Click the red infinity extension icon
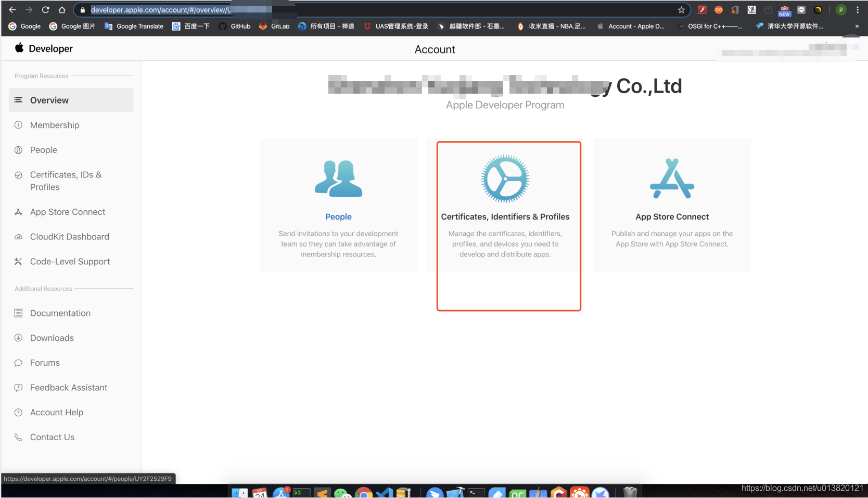The width and height of the screenshot is (868, 498). (x=719, y=10)
